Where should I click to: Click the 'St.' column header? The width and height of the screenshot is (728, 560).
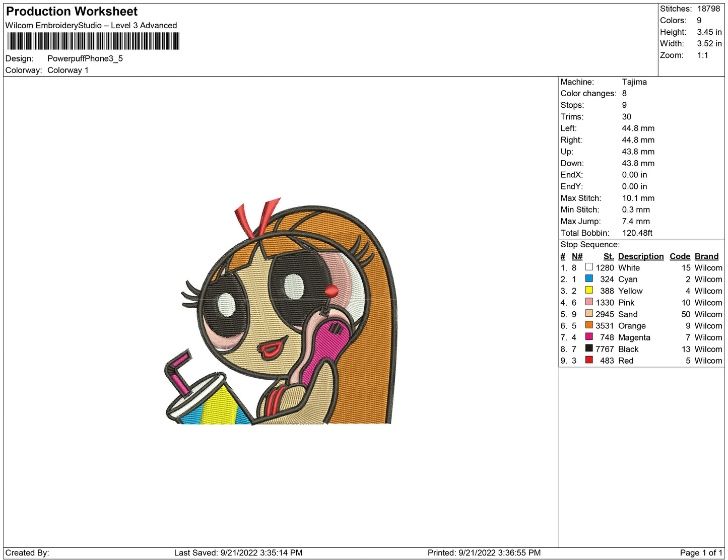coord(609,256)
